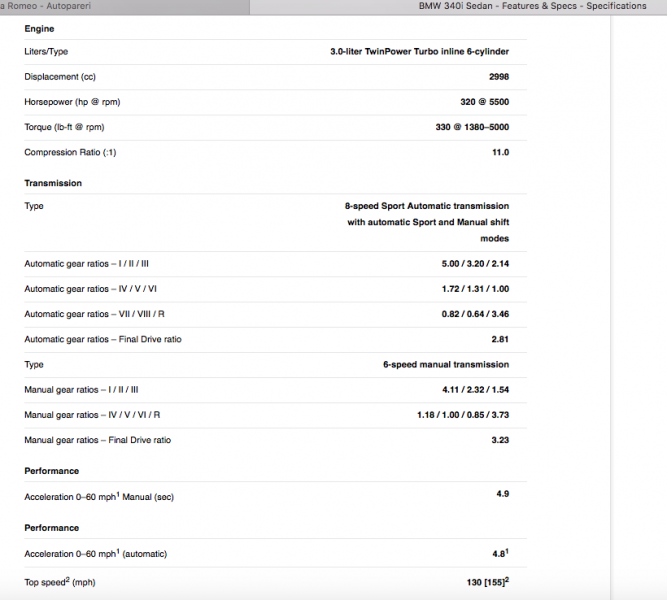
Task: Click the Transmission section heading
Action: (x=53, y=183)
